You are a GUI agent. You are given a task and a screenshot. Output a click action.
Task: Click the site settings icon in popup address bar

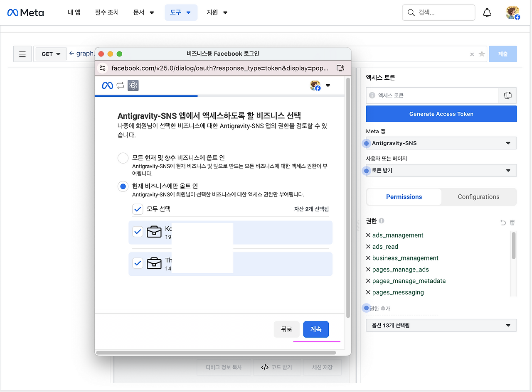click(103, 68)
